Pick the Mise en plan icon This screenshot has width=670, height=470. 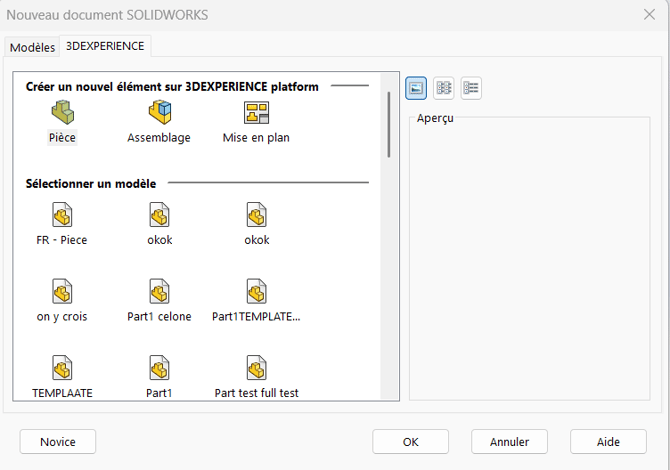[256, 112]
